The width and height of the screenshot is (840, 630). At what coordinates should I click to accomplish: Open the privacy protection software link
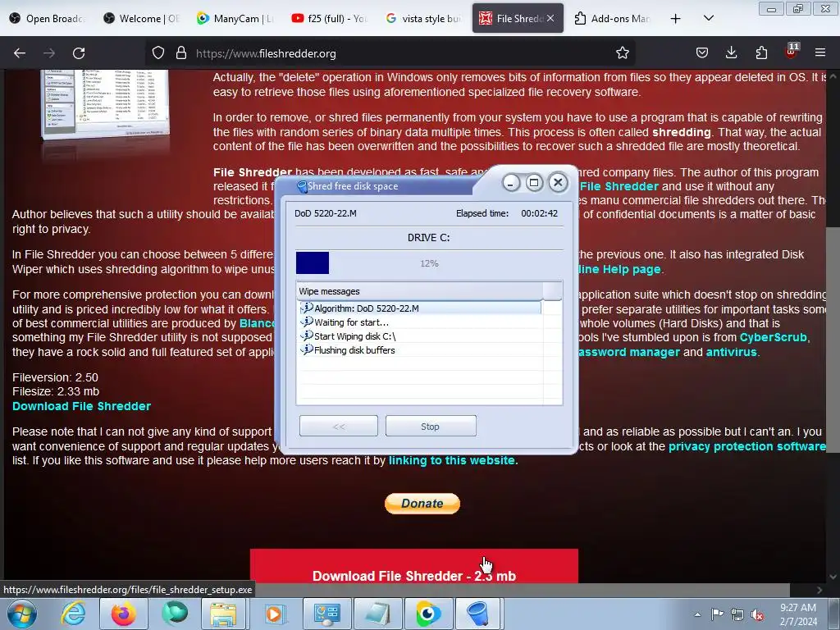click(747, 446)
